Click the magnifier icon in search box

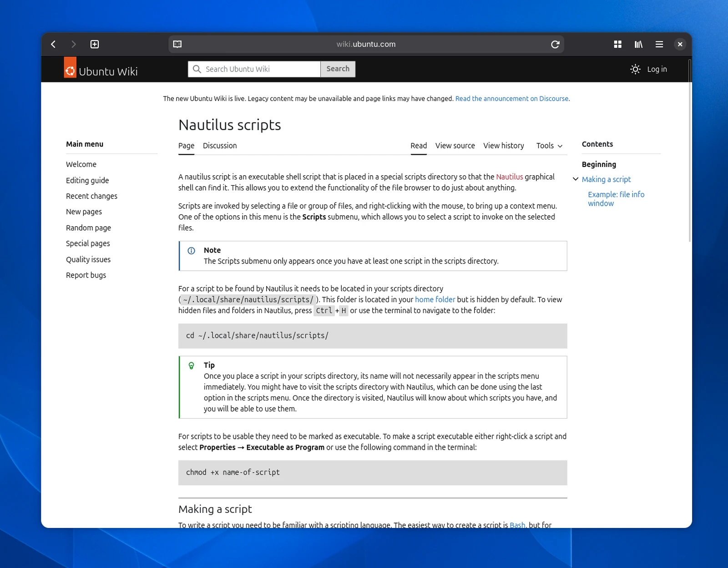[197, 69]
